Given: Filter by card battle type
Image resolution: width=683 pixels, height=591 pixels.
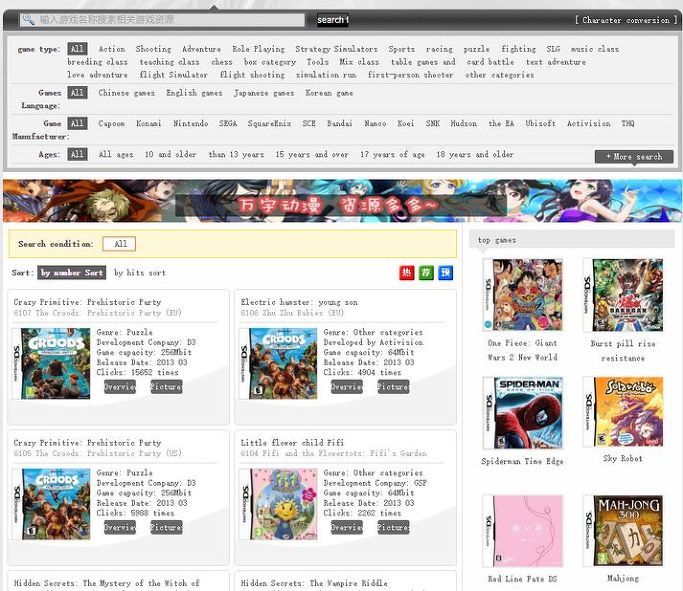Looking at the screenshot, I should point(490,62).
